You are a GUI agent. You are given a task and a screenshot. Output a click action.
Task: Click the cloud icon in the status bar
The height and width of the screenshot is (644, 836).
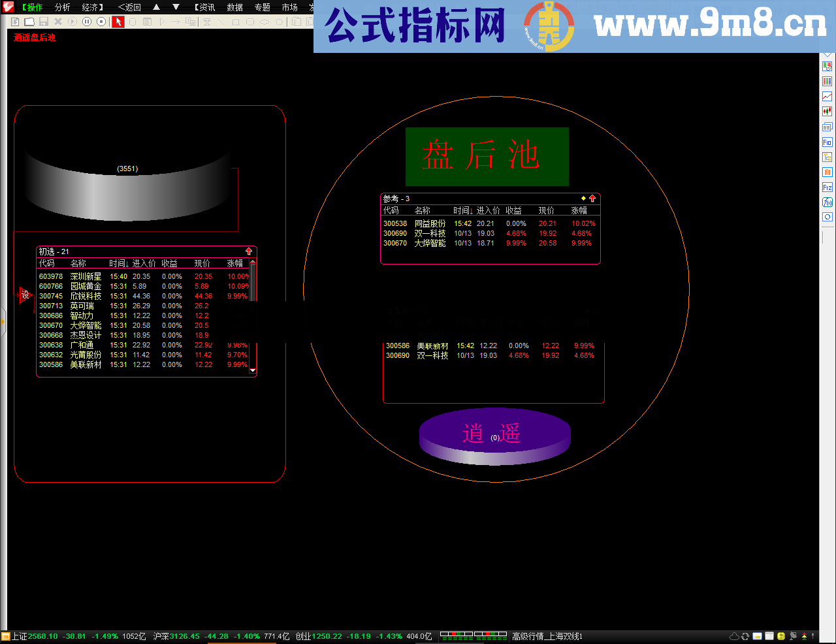coord(734,636)
